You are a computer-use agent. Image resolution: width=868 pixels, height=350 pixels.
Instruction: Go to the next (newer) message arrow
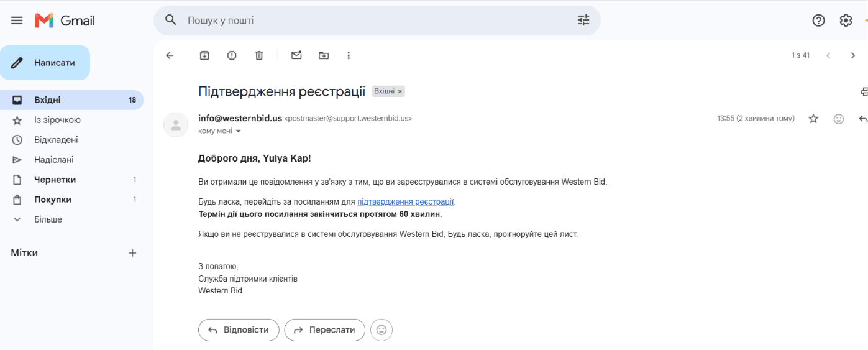[828, 55]
